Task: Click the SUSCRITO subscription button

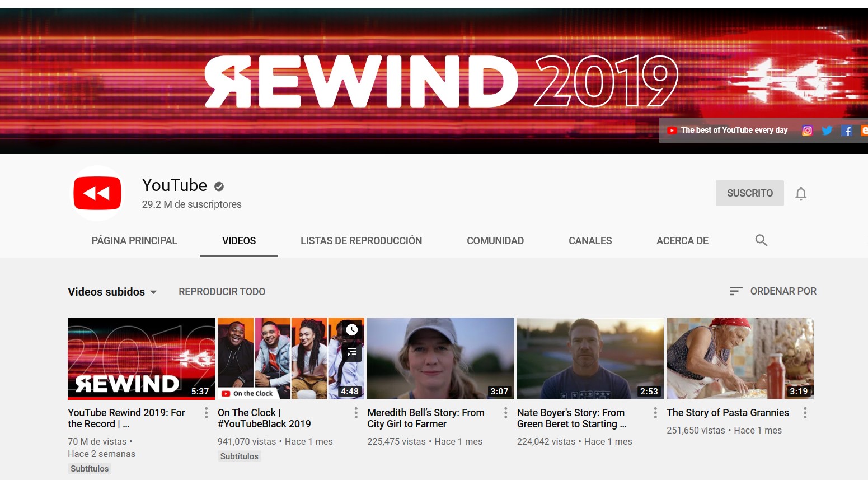Action: 750,193
